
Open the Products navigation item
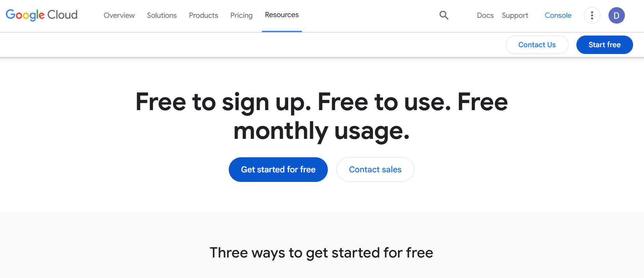(203, 15)
